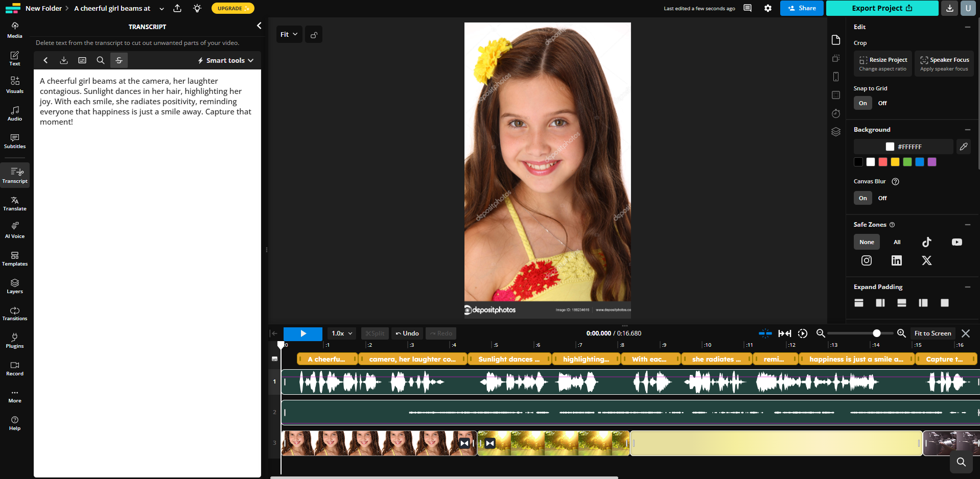Open the Transitions panel
This screenshot has width=980, height=479.
tap(14, 313)
